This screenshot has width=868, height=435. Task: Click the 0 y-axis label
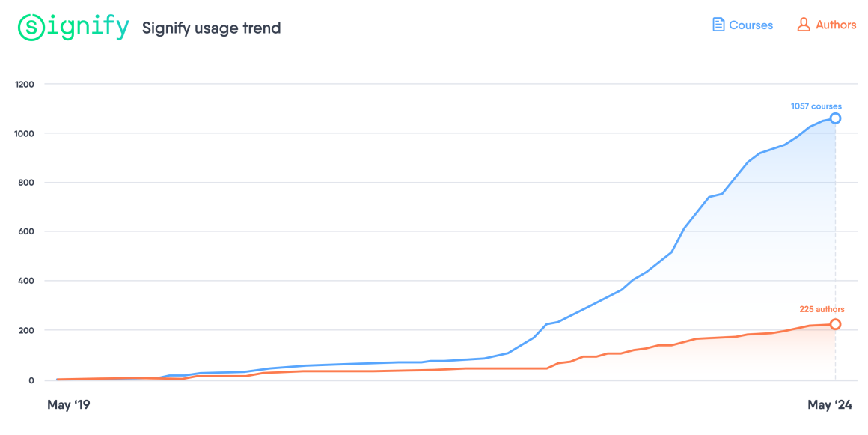pos(31,380)
